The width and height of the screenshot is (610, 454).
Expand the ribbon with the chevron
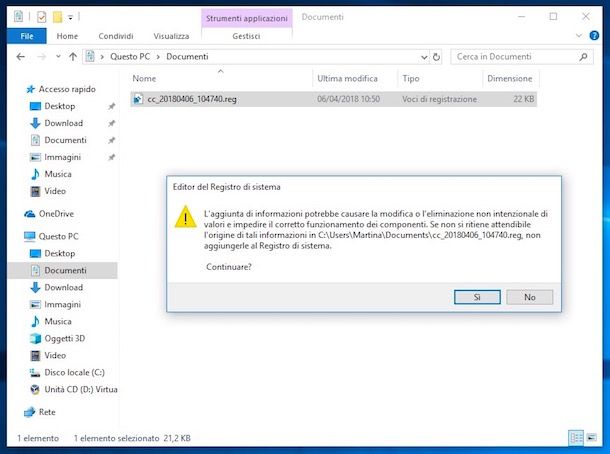point(578,36)
